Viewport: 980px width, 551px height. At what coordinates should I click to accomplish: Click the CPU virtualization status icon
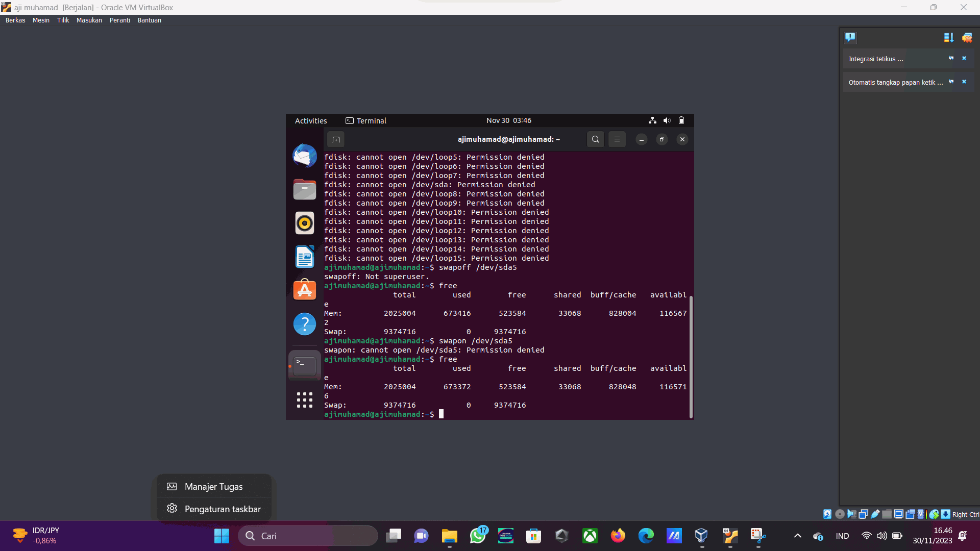pos(921,514)
